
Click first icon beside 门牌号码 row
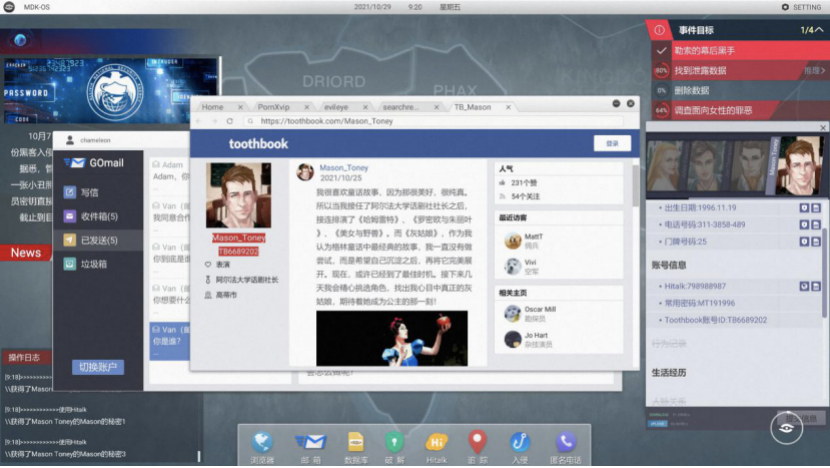tap(804, 241)
